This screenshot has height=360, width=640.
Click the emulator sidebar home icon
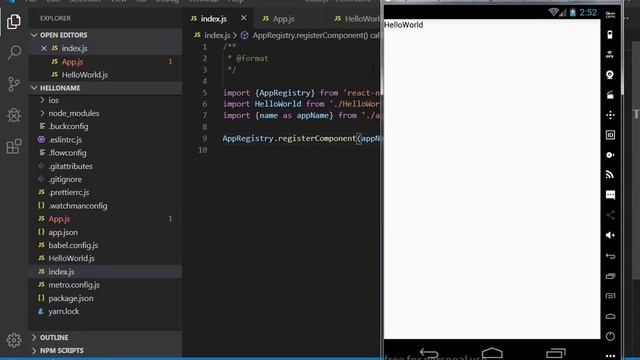click(x=610, y=316)
